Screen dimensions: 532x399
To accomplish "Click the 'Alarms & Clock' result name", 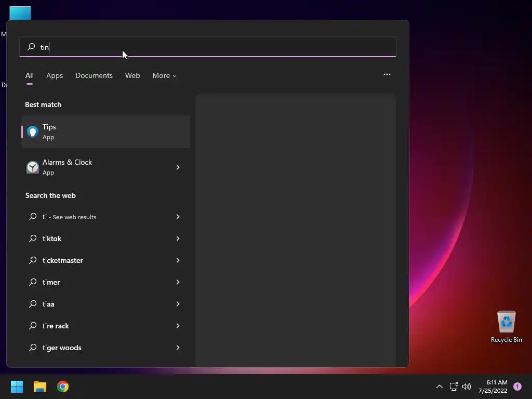I will pyautogui.click(x=67, y=162).
